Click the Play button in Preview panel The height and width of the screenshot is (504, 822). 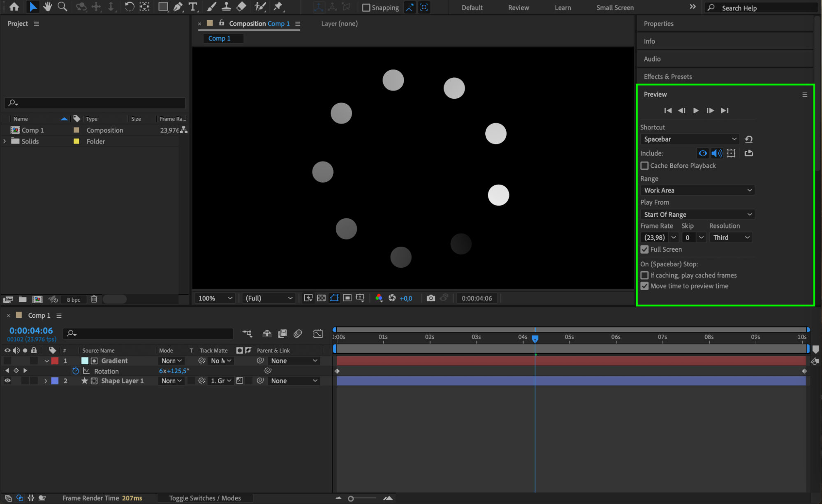coord(696,110)
